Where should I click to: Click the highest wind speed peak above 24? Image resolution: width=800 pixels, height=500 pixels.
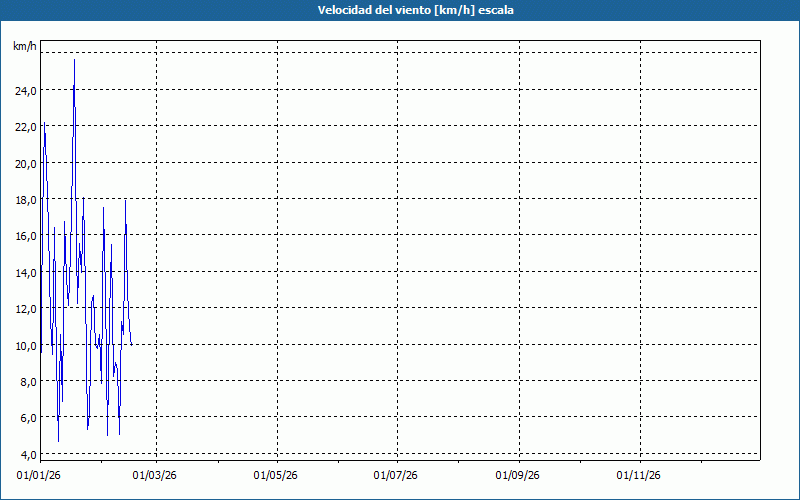[74, 60]
